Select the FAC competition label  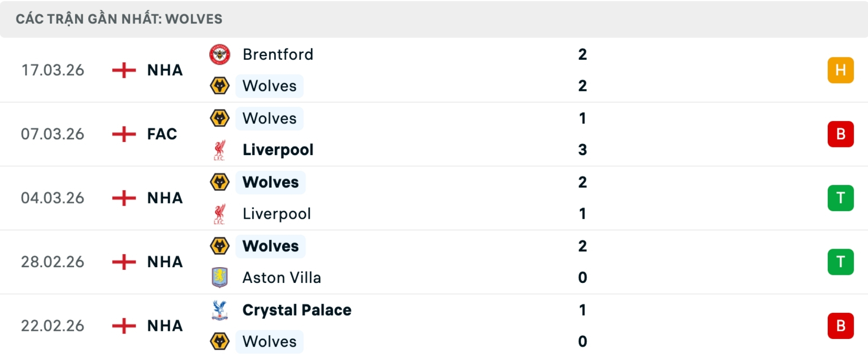(162, 134)
